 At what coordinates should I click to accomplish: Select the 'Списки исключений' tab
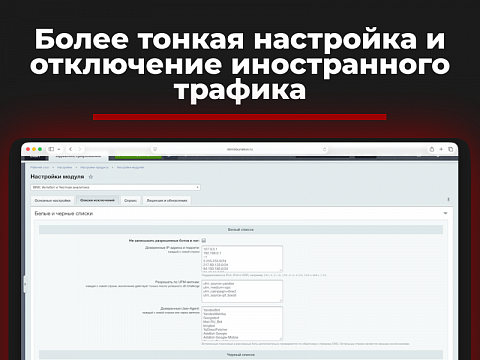pos(97,200)
